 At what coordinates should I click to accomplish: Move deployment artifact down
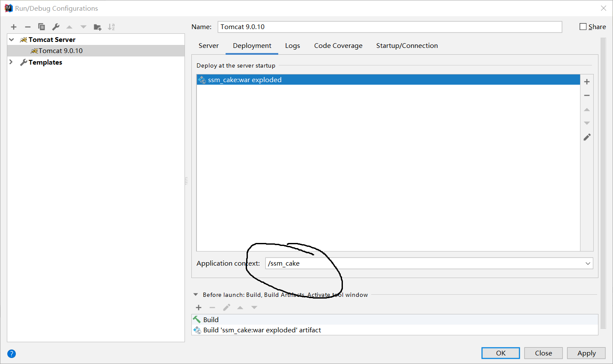587,123
